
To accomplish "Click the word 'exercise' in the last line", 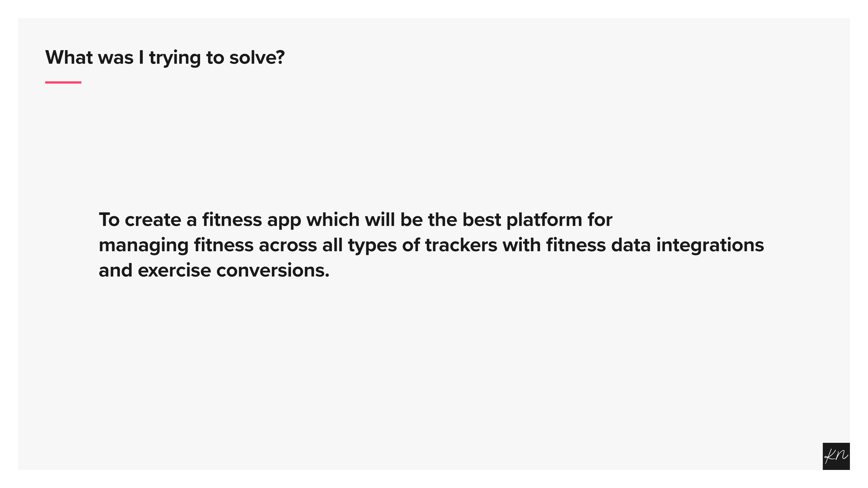I will pyautogui.click(x=174, y=270).
